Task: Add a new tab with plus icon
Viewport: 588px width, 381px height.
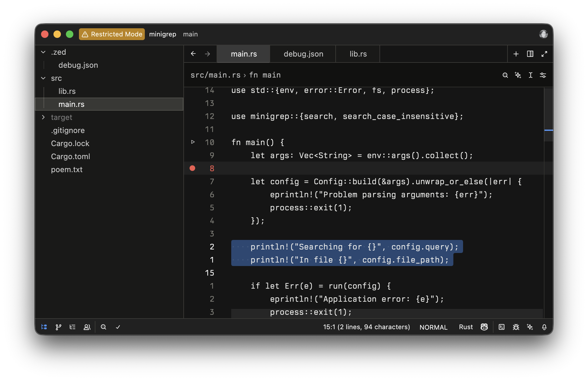Action: (x=516, y=54)
